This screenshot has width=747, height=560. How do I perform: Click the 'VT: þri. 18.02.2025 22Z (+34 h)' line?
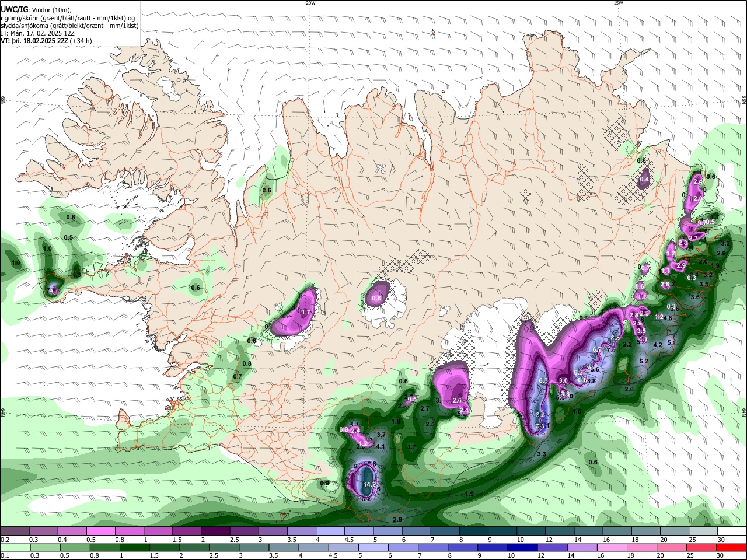pyautogui.click(x=46, y=41)
